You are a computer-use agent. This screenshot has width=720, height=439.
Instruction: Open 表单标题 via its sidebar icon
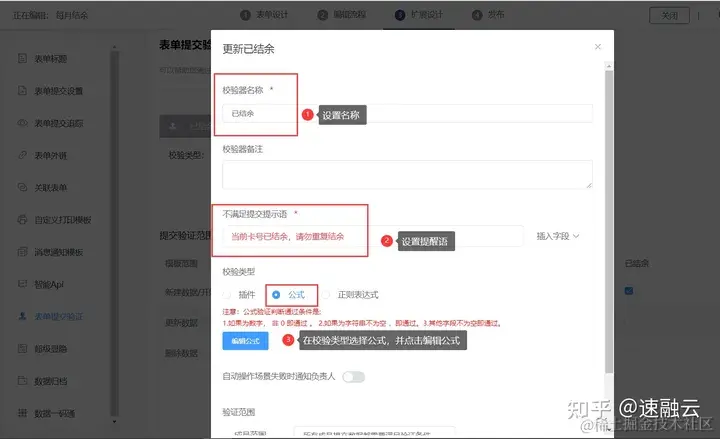coord(22,58)
